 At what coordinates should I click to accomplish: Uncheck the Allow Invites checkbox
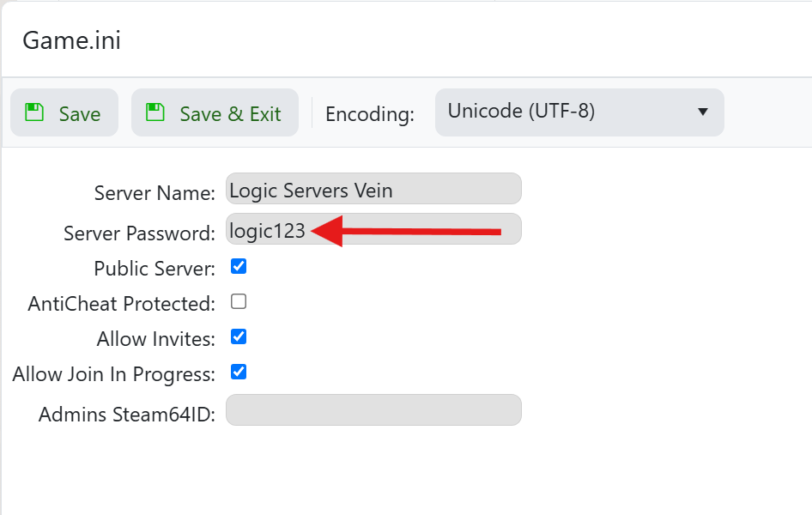click(239, 336)
